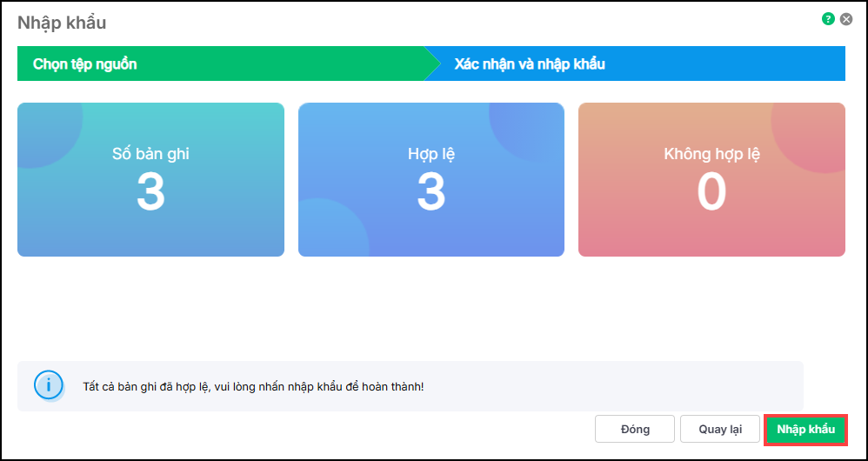Screen dimensions: 868x461
Task: Click the count 0 under Không hợp lệ
Action: (711, 192)
